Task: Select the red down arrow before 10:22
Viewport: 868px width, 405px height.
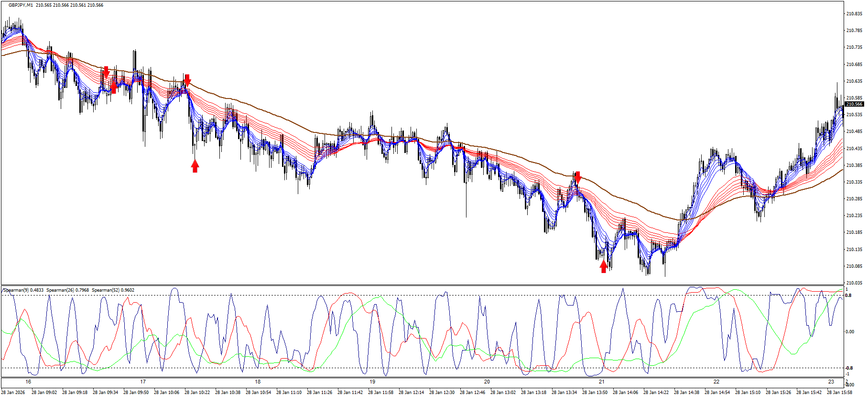Action: (x=187, y=80)
